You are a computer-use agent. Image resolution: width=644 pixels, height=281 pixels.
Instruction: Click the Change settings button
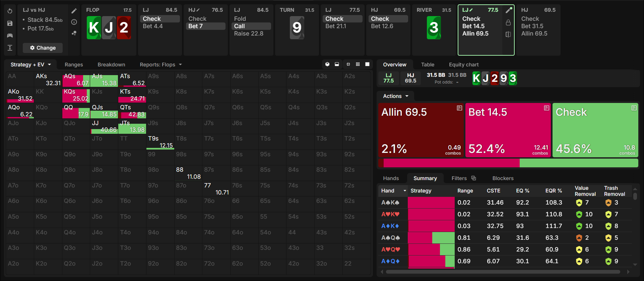(x=43, y=48)
